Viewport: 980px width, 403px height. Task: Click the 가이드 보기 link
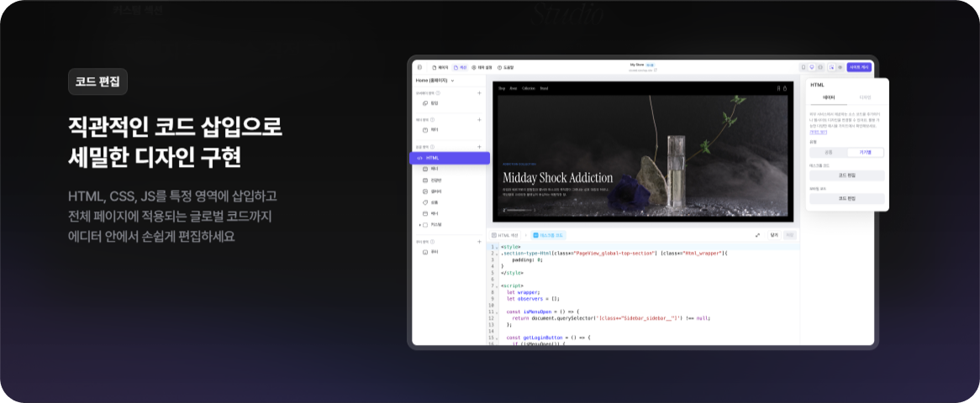pos(818,132)
